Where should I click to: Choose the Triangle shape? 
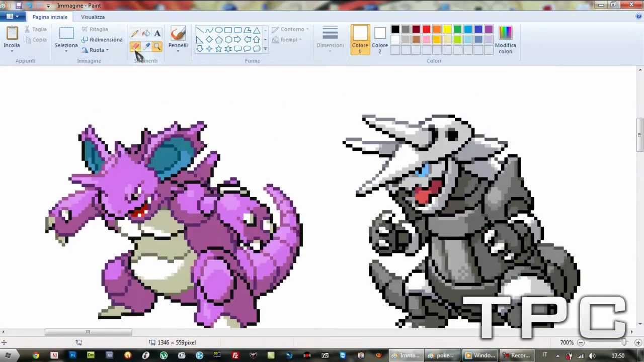[x=257, y=30]
